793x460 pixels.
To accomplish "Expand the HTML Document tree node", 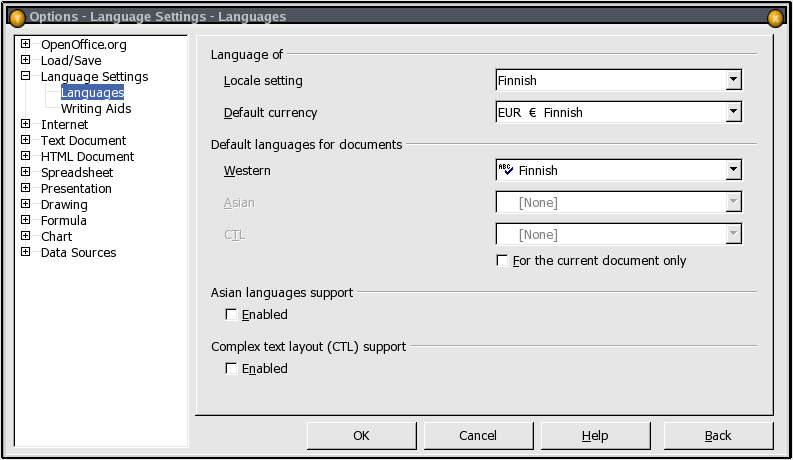I will click(x=25, y=156).
